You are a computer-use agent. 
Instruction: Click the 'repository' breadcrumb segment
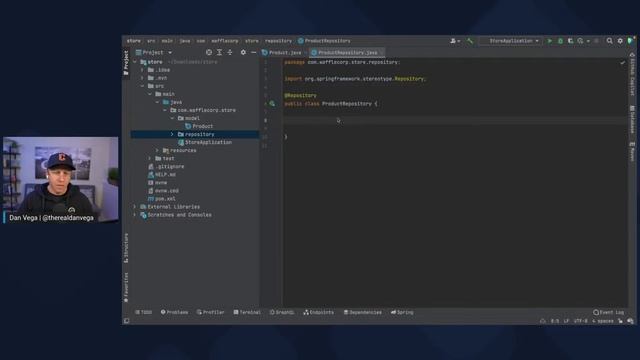pos(278,41)
